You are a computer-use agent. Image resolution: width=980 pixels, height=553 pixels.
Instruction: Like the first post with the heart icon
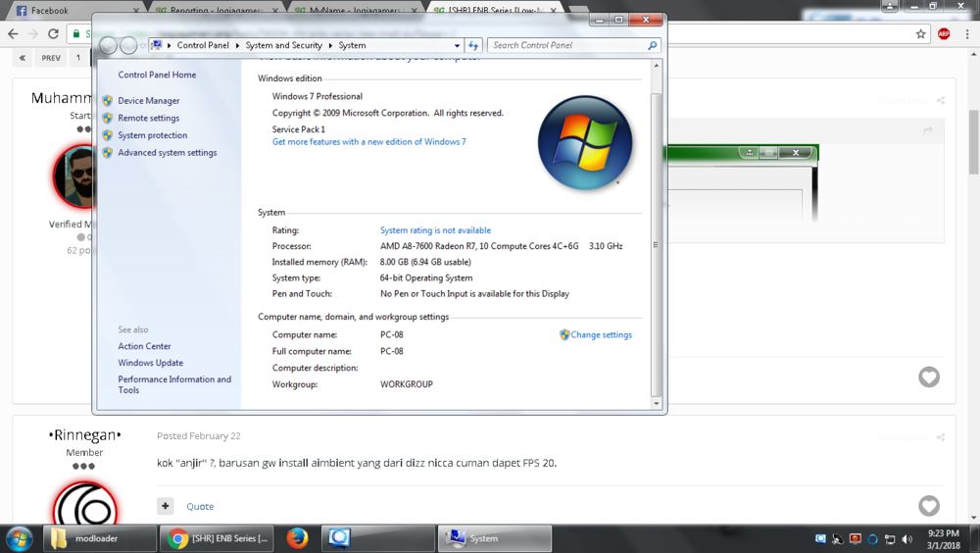point(929,377)
